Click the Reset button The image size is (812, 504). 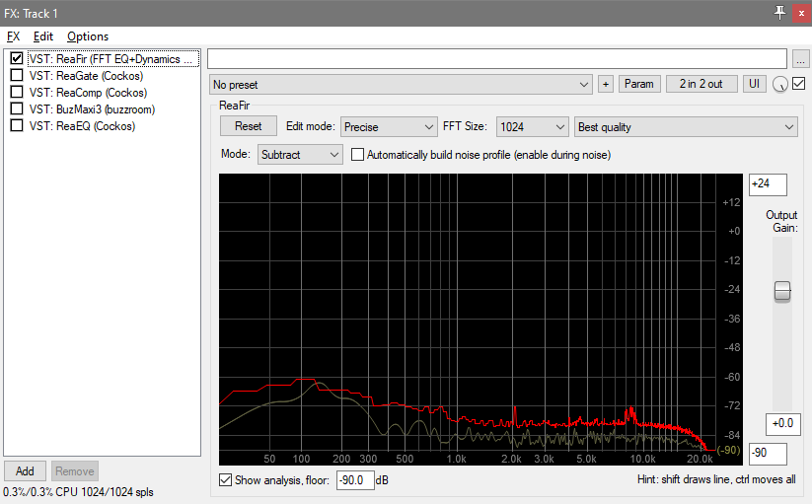249,126
